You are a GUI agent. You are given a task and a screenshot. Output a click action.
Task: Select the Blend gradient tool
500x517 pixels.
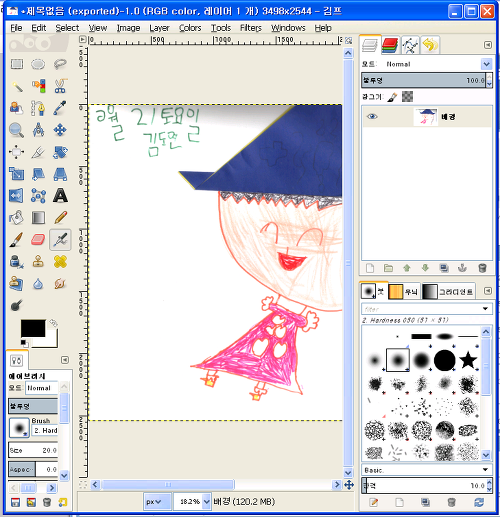coord(38,218)
